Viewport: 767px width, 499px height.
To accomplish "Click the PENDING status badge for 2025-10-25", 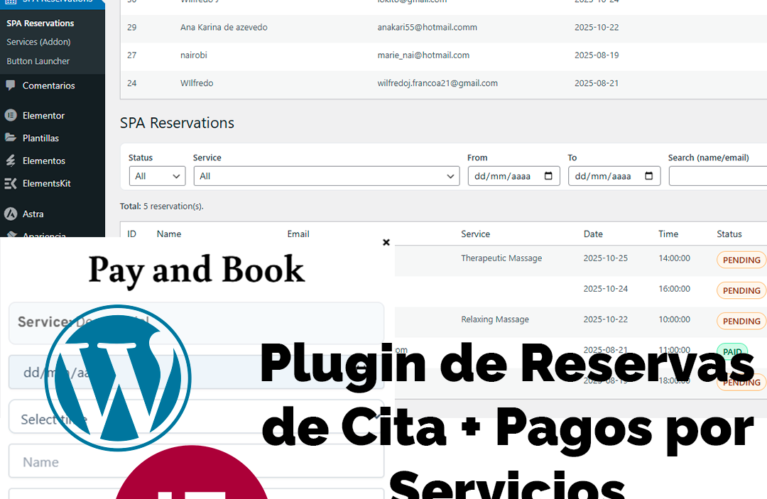I will click(741, 260).
